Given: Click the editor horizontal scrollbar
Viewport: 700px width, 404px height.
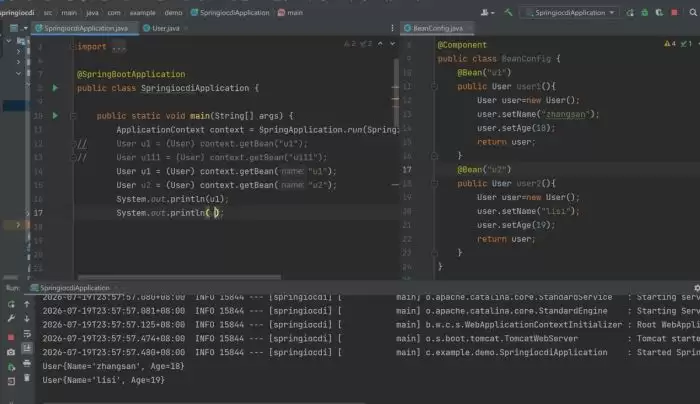Looking at the screenshot, I should (x=179, y=277).
